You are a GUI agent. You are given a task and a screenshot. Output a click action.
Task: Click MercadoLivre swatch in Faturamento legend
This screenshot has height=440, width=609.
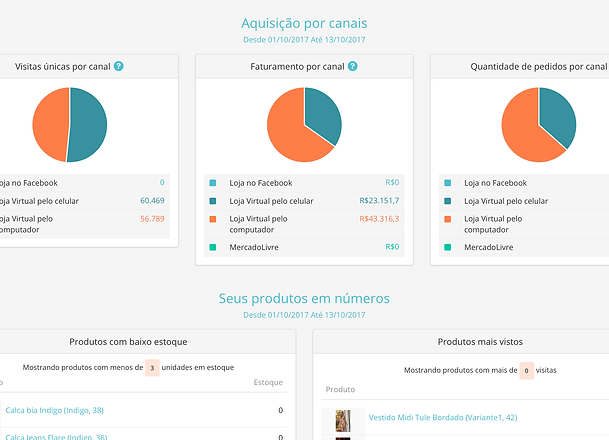click(x=213, y=247)
